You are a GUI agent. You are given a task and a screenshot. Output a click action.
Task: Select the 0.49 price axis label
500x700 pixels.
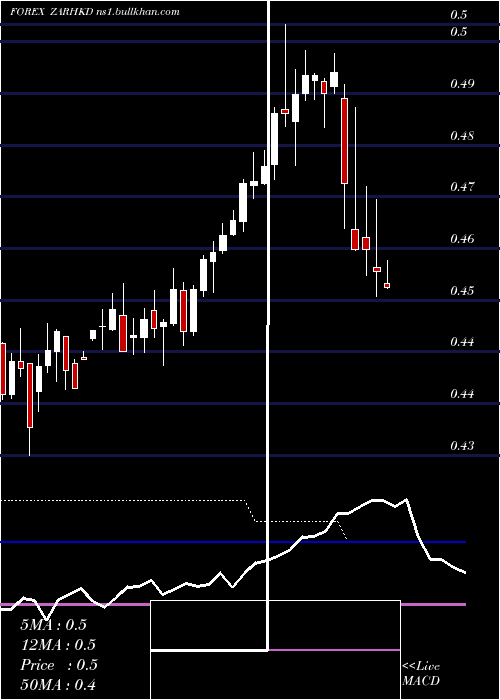click(462, 83)
